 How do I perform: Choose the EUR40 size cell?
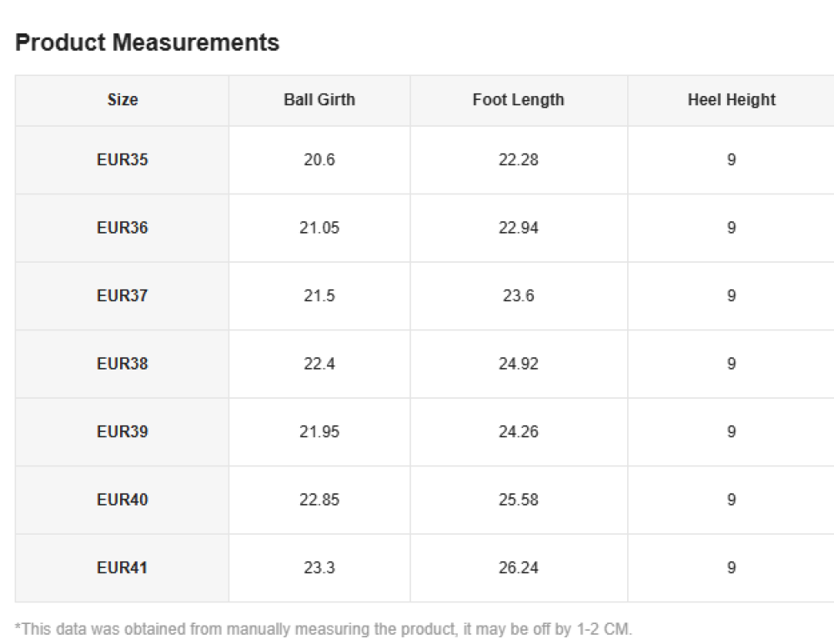123,500
